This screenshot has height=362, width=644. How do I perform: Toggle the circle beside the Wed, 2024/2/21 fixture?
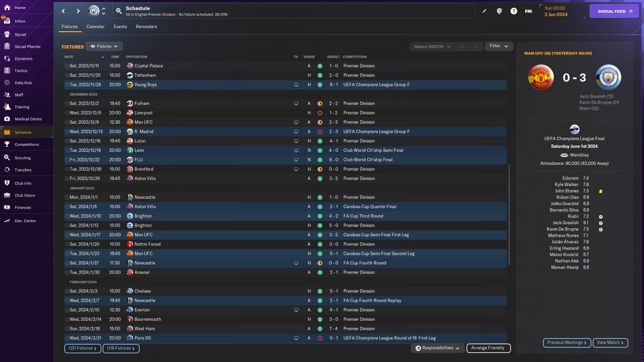coord(67,338)
